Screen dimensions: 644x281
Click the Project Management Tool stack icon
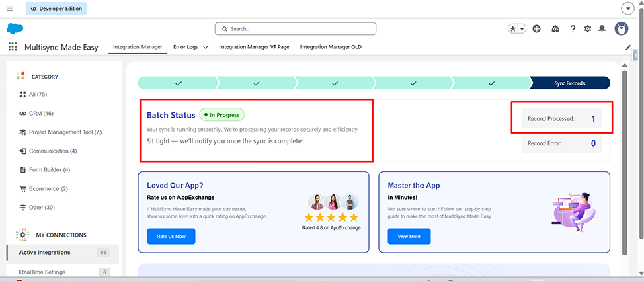(x=23, y=132)
